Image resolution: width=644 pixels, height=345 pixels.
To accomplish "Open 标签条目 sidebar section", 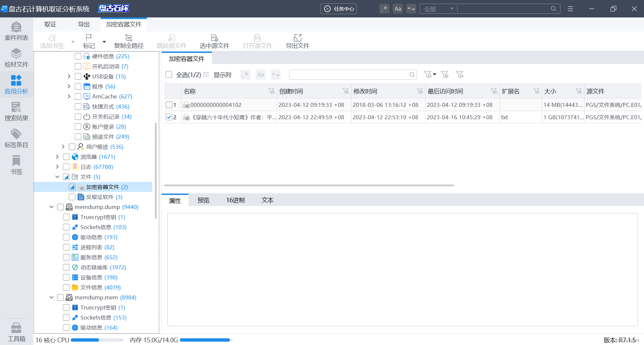I will coord(16,138).
